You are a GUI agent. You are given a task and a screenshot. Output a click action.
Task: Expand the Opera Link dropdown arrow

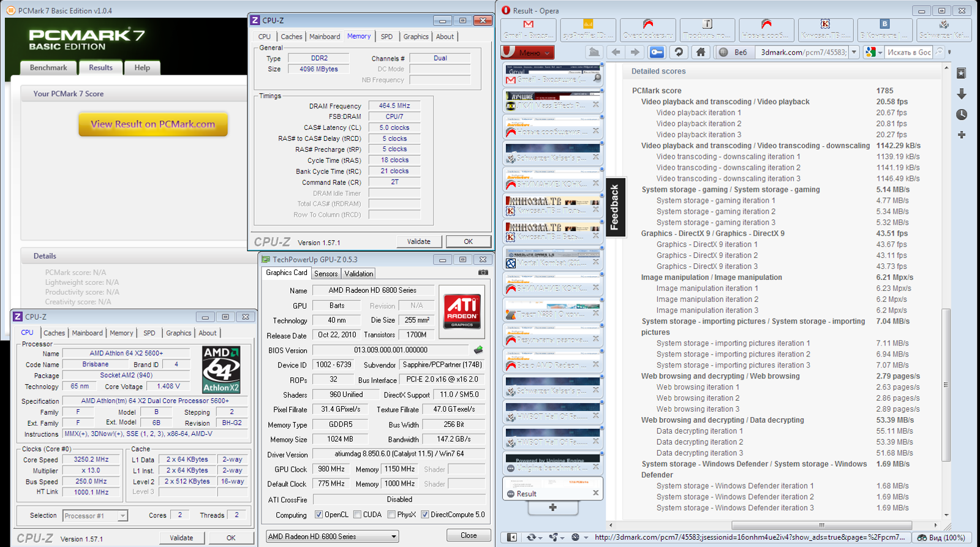click(x=540, y=538)
